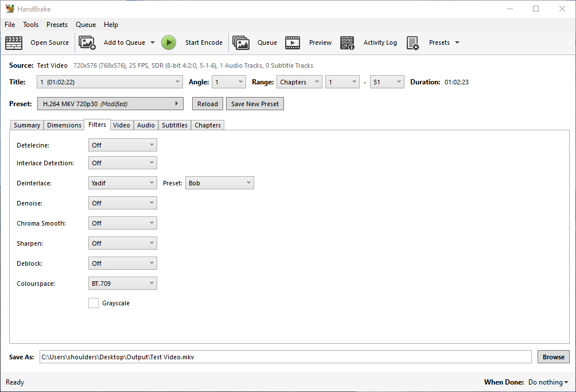Screen dimensions: 576x392
Task: Click the Open Source label
Action: coord(49,42)
